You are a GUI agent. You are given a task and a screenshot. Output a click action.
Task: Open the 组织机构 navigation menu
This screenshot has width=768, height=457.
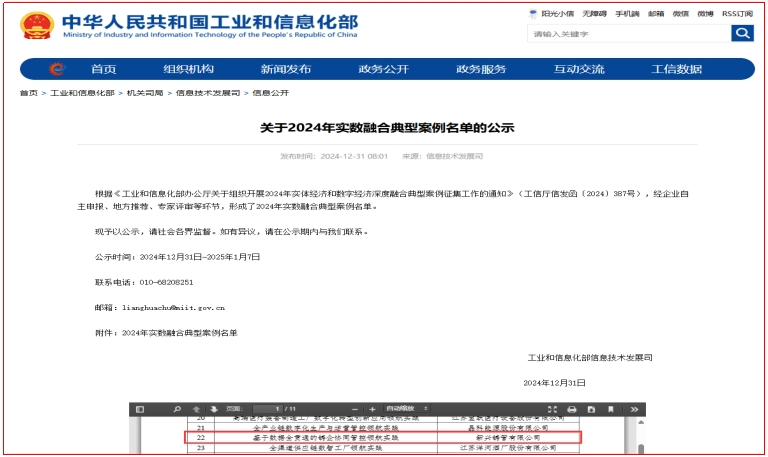[188, 69]
